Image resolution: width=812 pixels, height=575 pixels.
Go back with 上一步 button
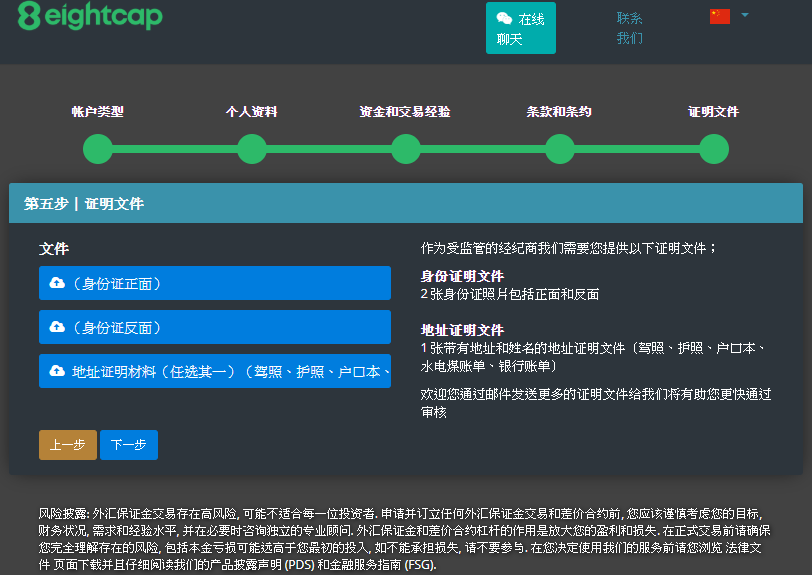68,445
